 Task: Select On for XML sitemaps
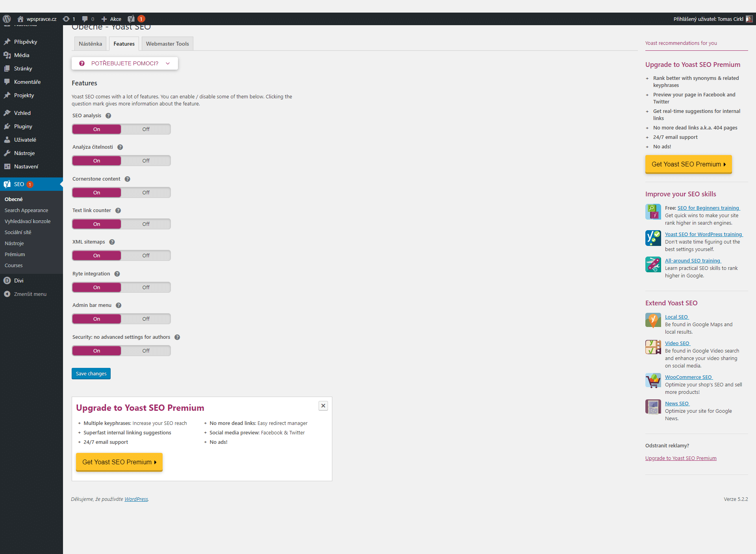click(x=96, y=255)
